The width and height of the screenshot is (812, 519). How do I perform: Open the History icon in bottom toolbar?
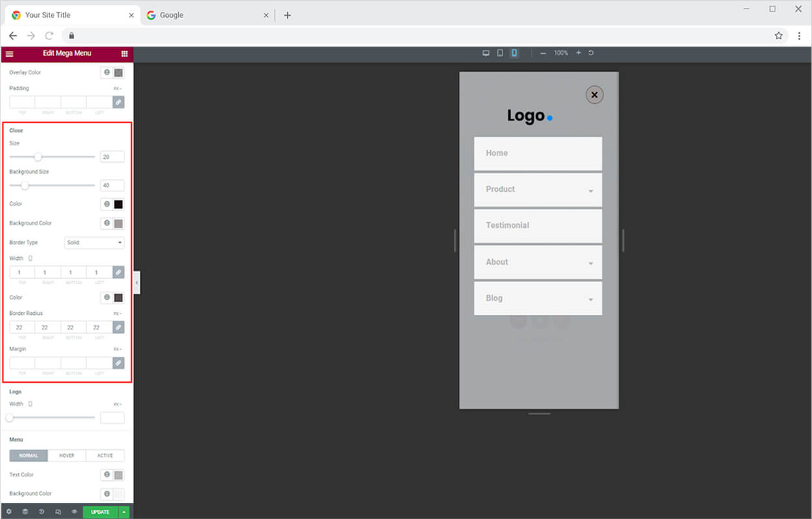pyautogui.click(x=41, y=512)
